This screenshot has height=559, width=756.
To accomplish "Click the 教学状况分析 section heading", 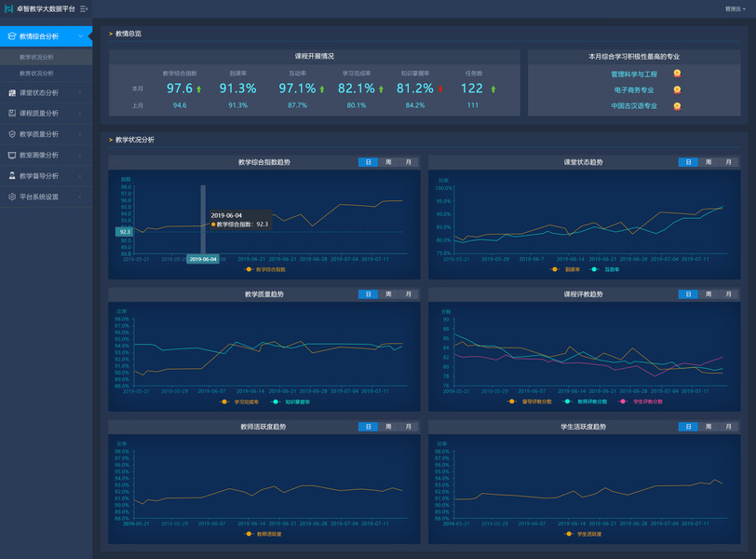I will (135, 140).
